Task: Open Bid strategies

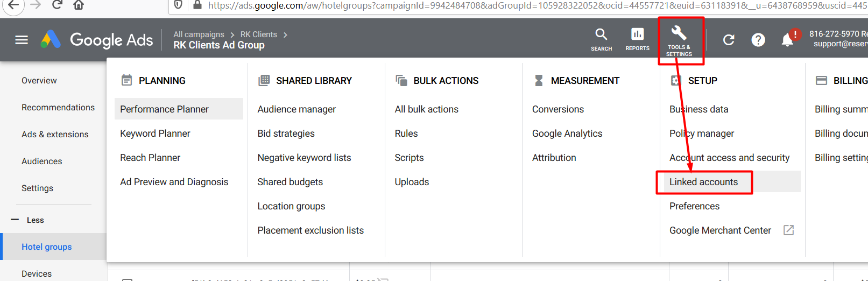Action: coord(286,133)
